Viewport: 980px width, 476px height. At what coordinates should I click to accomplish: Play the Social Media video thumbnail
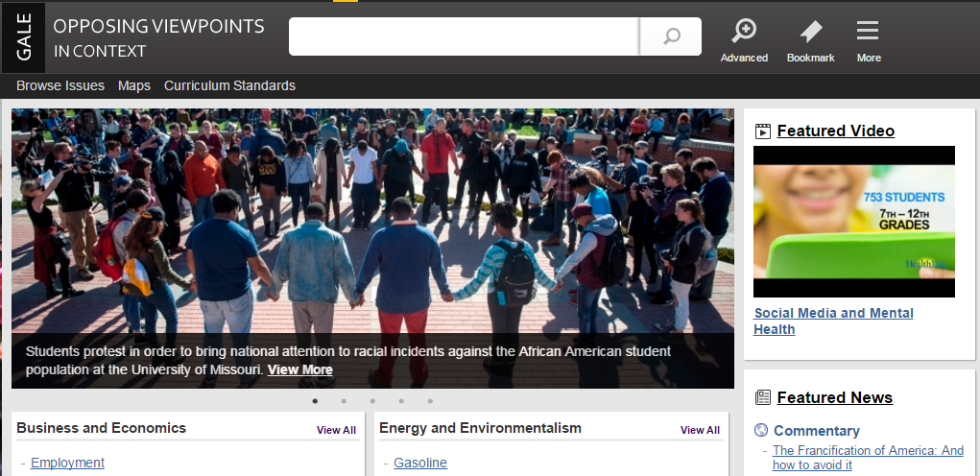853,222
